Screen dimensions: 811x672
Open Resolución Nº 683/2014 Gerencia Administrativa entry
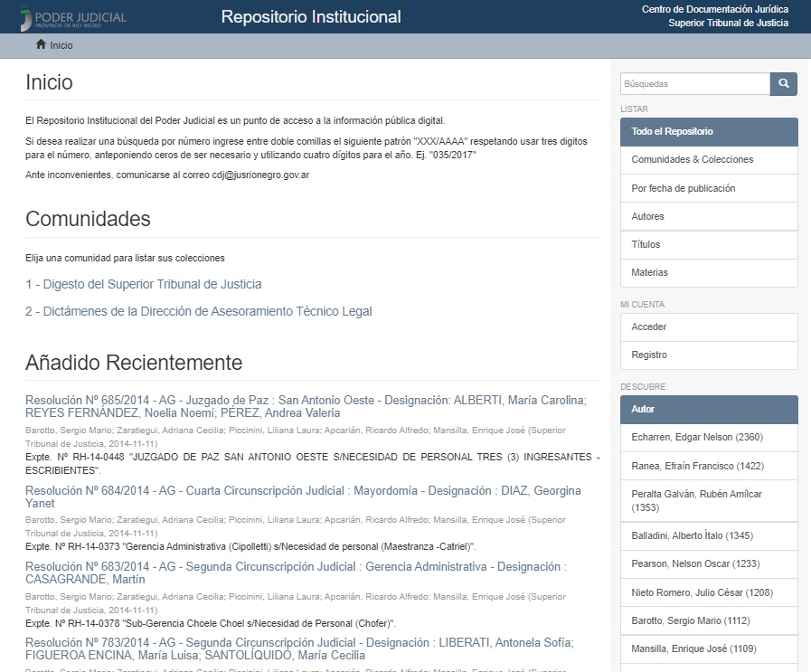296,573
